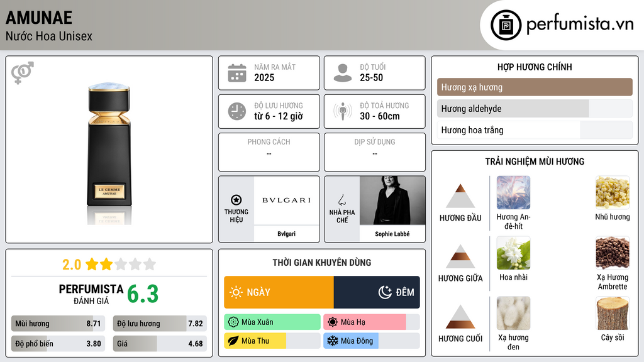Click the Hương giữa pyramid icon
644x362 pixels.
(x=460, y=256)
